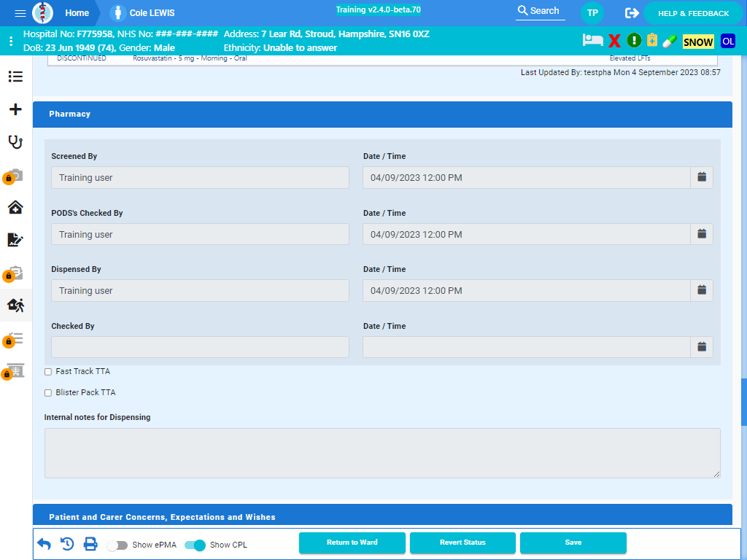Tick the Fast Track TTA checkbox
Viewport: 747px width, 560px height.
click(48, 372)
